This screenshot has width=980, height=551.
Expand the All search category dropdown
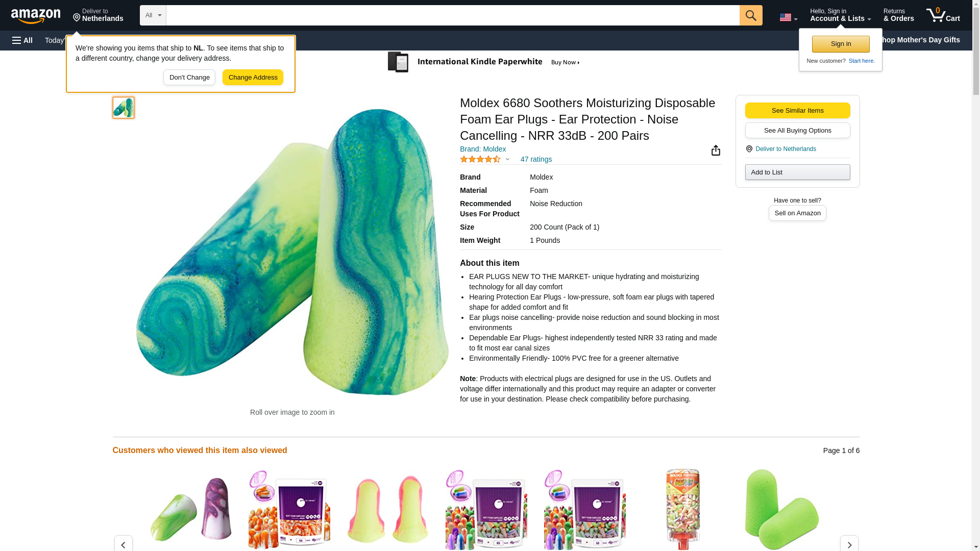(153, 15)
